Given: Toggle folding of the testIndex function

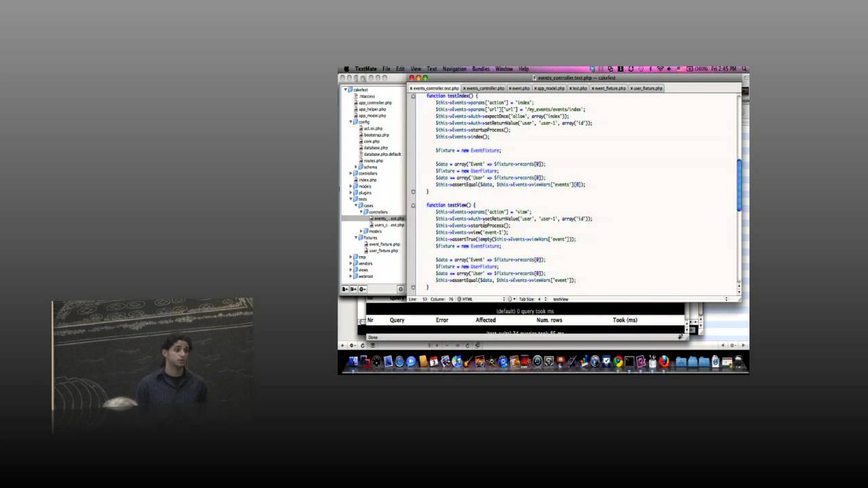Looking at the screenshot, I should point(413,96).
